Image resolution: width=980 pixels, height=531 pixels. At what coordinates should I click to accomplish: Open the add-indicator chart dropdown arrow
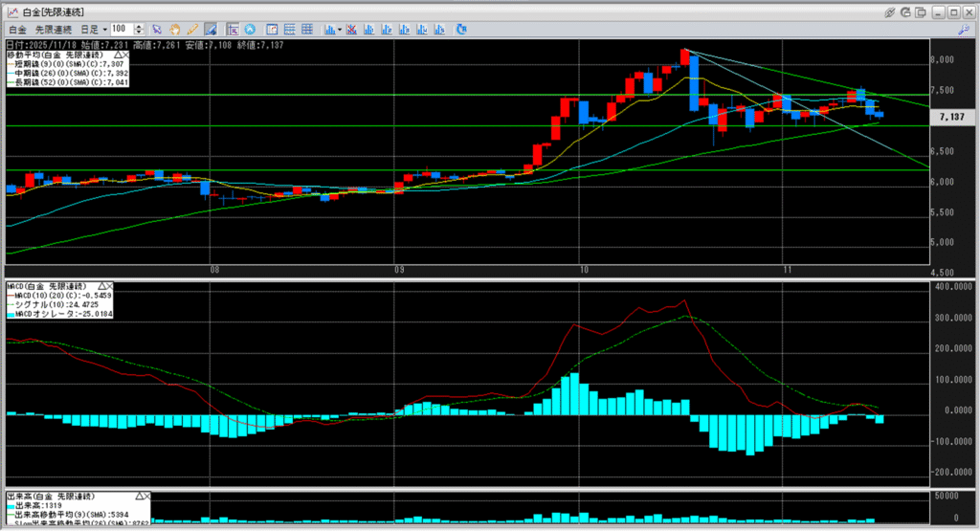(340, 30)
